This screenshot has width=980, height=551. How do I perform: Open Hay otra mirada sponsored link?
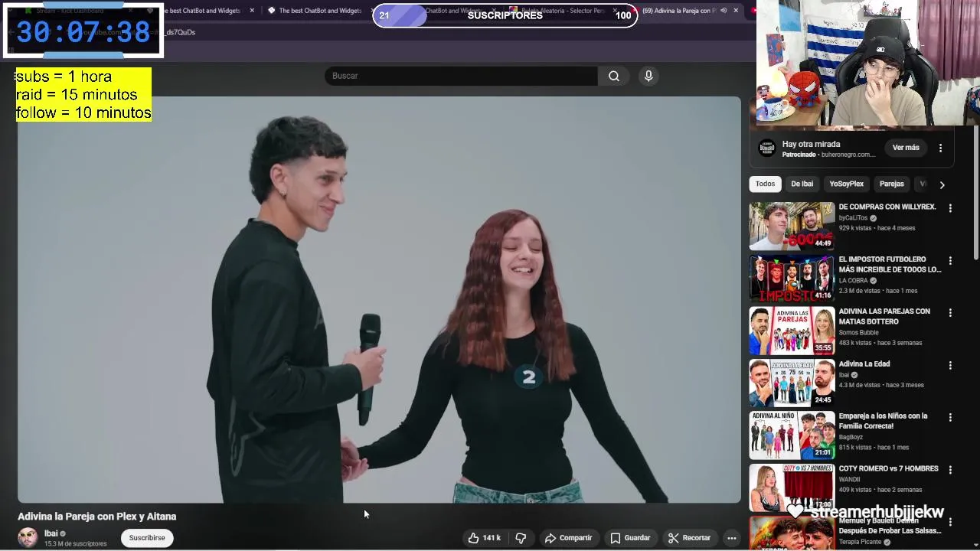coord(811,144)
